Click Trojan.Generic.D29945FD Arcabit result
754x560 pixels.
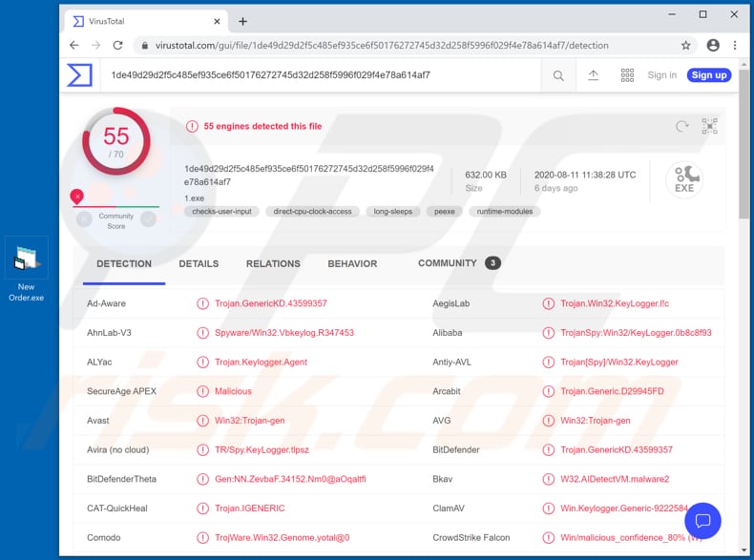point(612,391)
